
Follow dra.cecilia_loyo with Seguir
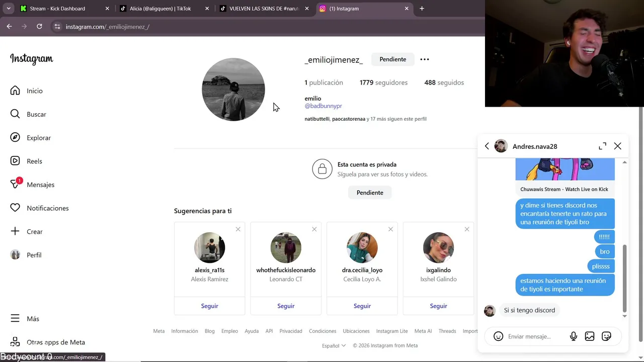click(x=362, y=306)
